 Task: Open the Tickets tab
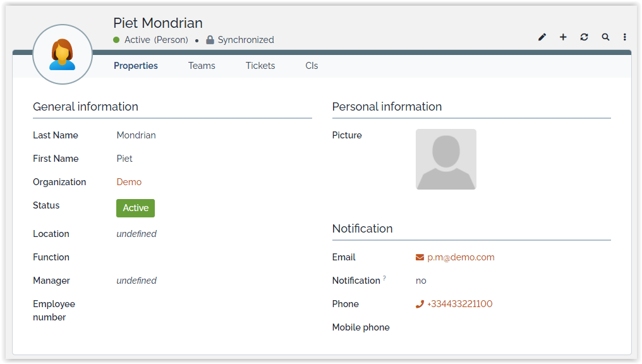coord(260,66)
